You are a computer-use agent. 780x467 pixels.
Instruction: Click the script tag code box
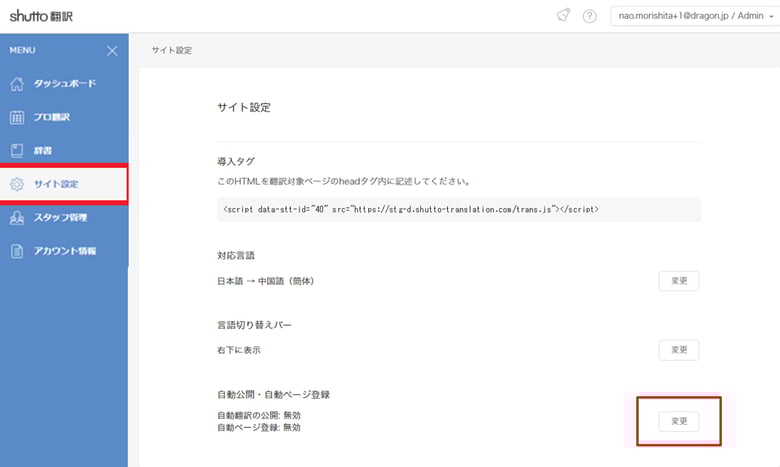coord(459,209)
